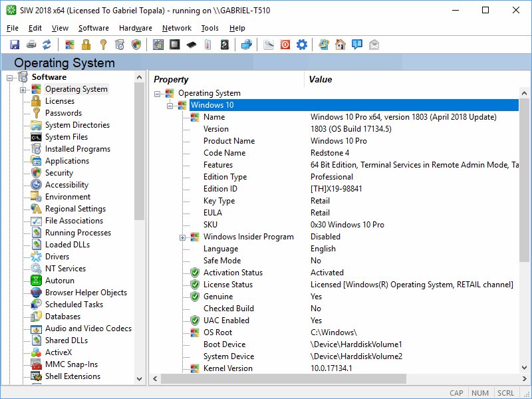532x399 pixels.
Task: Collapse the Operating System node in Property pane
Action: (157, 94)
